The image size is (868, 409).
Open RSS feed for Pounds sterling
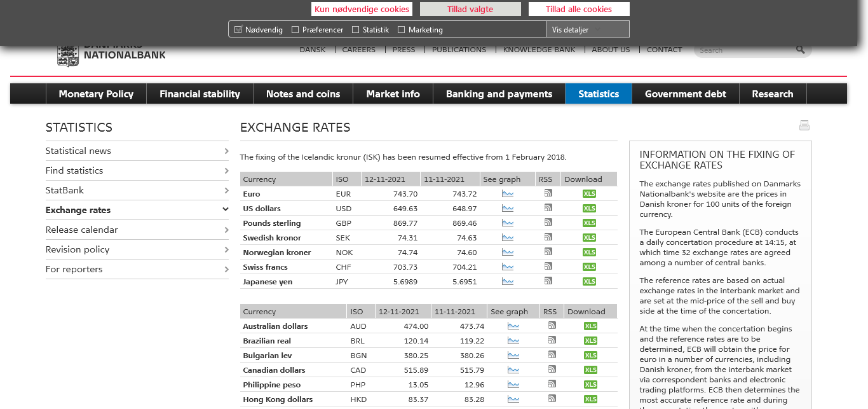coord(548,223)
